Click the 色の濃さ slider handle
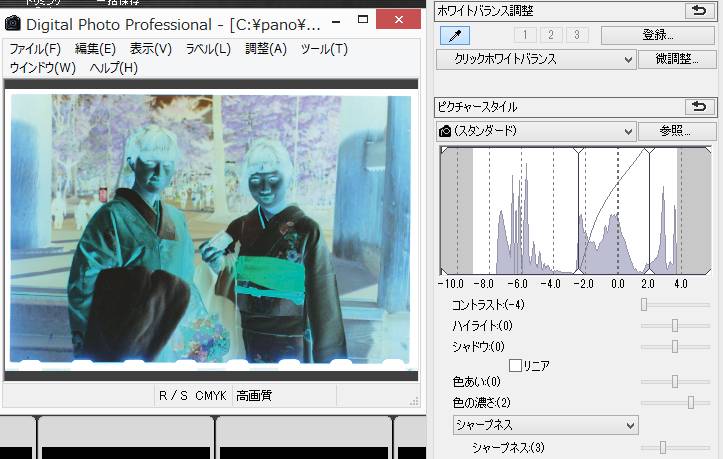 (x=691, y=402)
